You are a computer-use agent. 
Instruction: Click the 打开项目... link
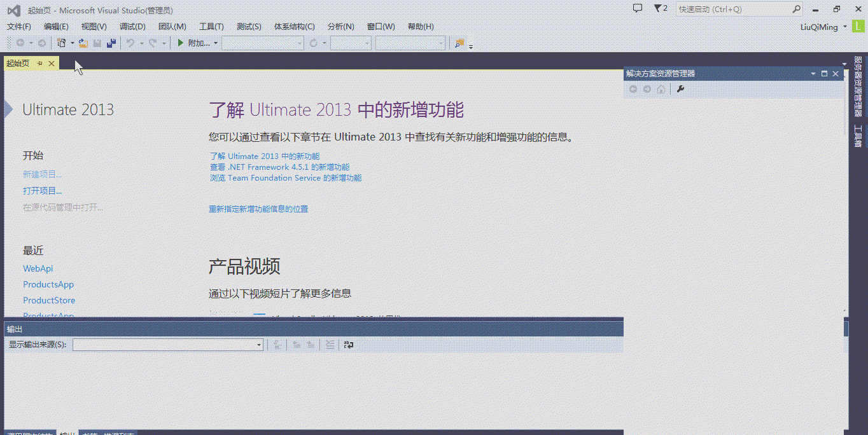tap(43, 191)
